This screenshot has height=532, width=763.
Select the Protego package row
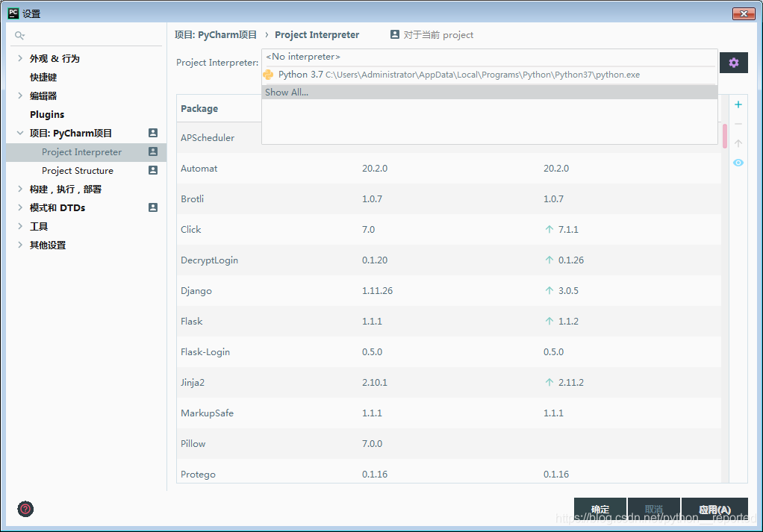(449, 472)
